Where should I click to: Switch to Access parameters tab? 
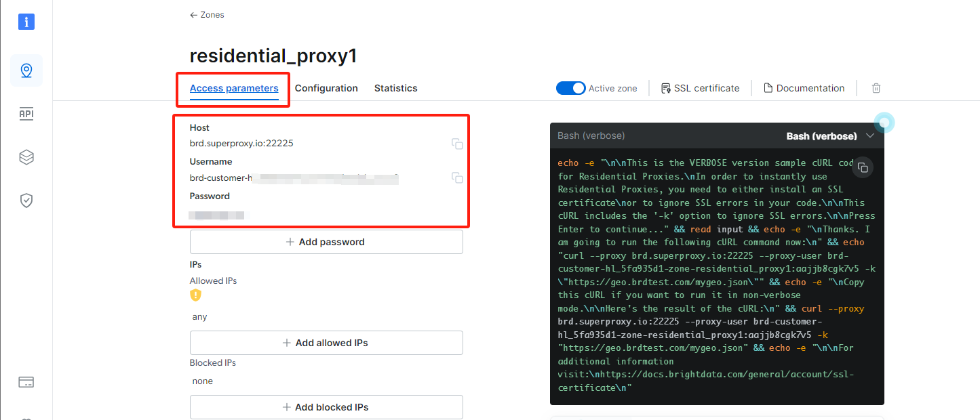pyautogui.click(x=234, y=88)
